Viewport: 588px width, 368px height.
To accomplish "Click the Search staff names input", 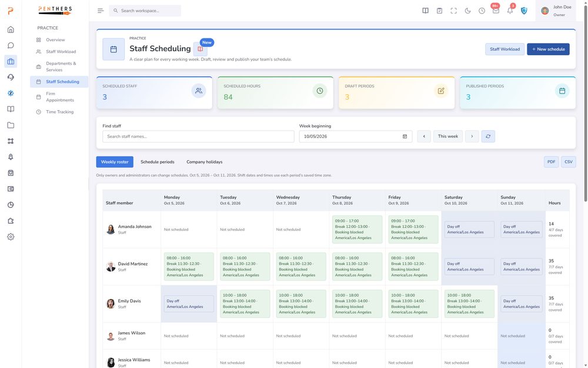I will tap(198, 137).
